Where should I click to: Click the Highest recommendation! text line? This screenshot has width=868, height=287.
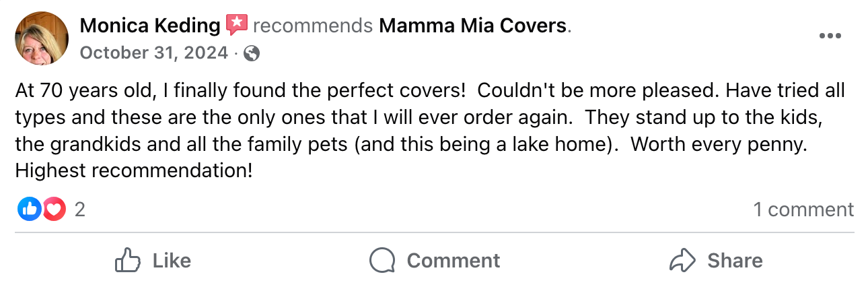pyautogui.click(x=133, y=171)
